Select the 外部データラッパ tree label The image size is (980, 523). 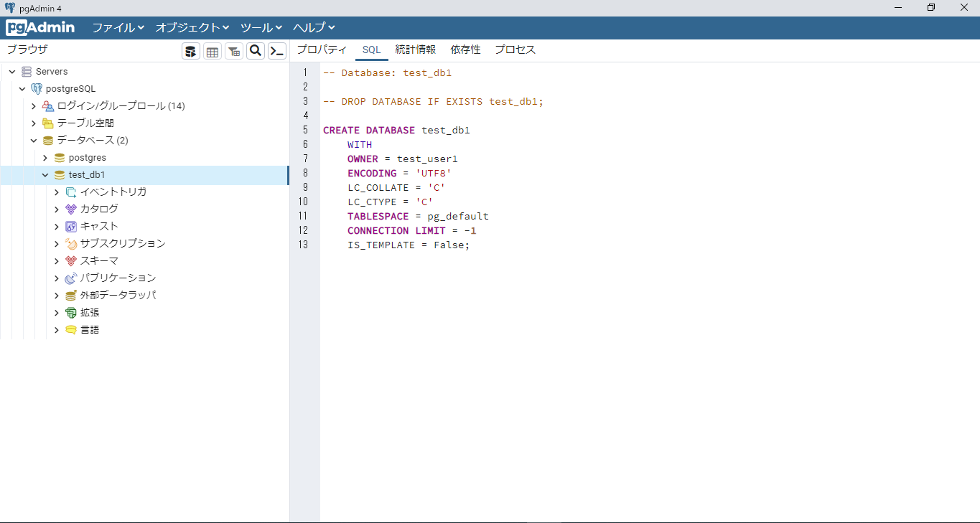click(118, 296)
